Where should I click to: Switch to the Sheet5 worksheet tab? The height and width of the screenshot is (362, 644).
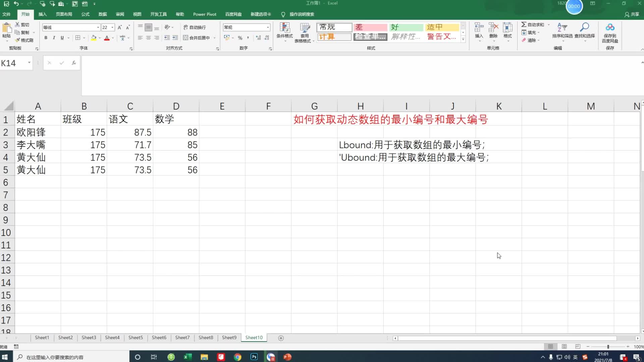point(136,338)
